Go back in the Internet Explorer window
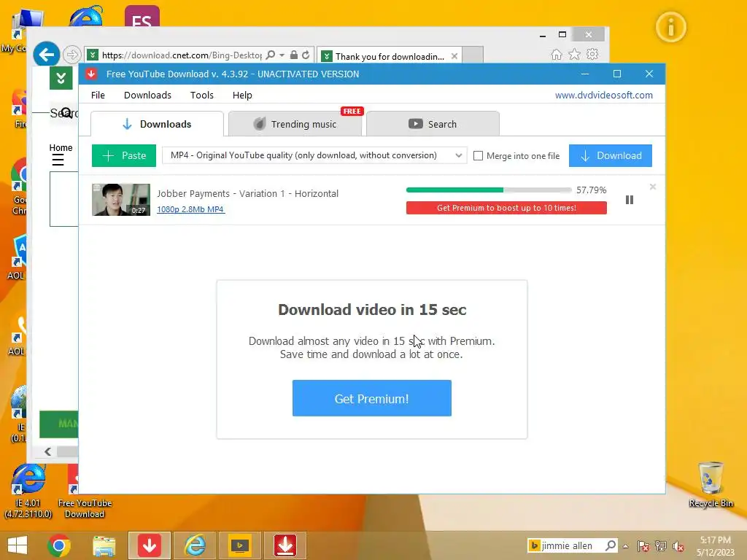747x560 pixels. (46, 55)
